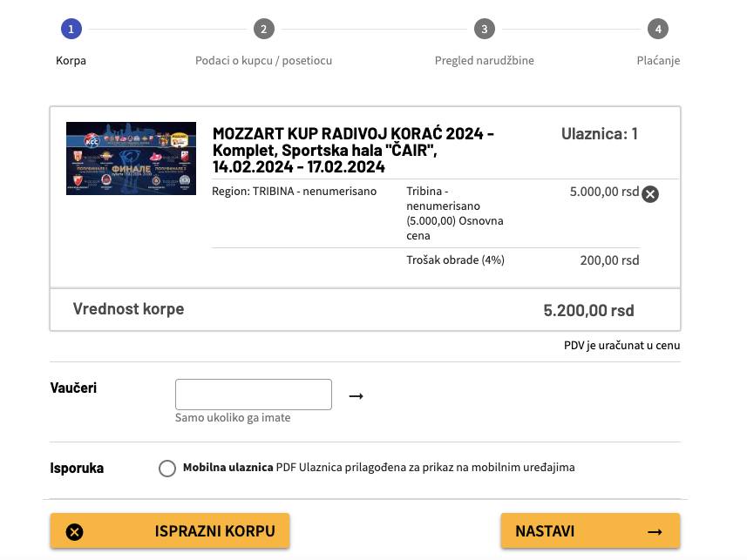
Task: Go to Plaćanje step label
Action: point(658,61)
